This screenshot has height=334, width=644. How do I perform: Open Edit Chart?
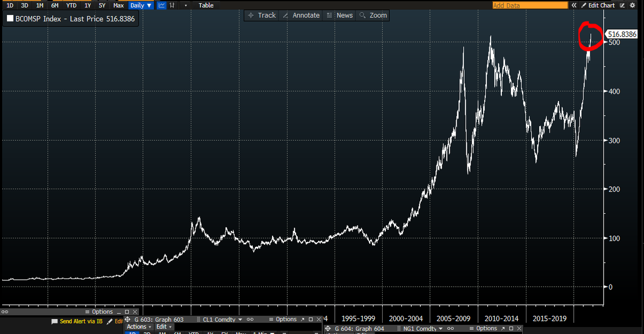coord(597,5)
